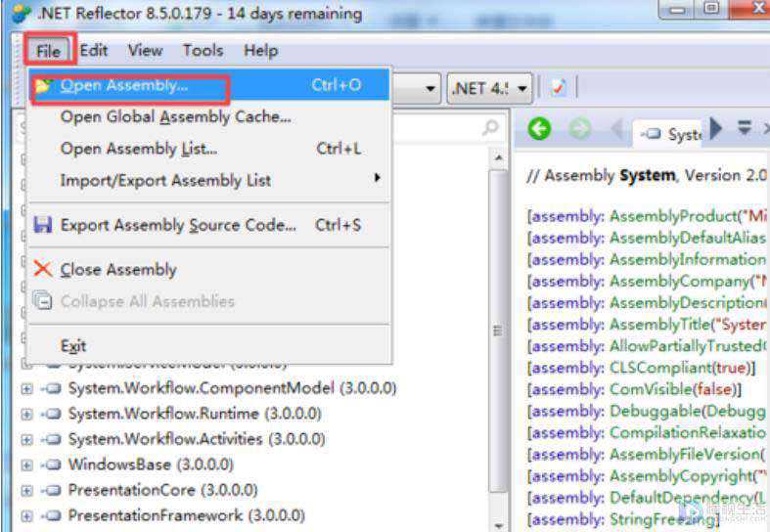Expand WindowsBase node
Screen dimensions: 770x532
(27, 465)
